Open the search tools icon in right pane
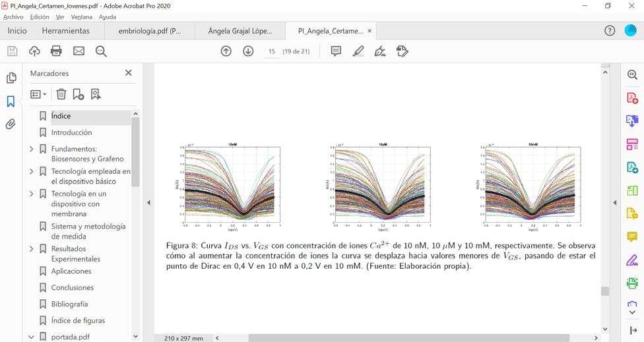 633,74
